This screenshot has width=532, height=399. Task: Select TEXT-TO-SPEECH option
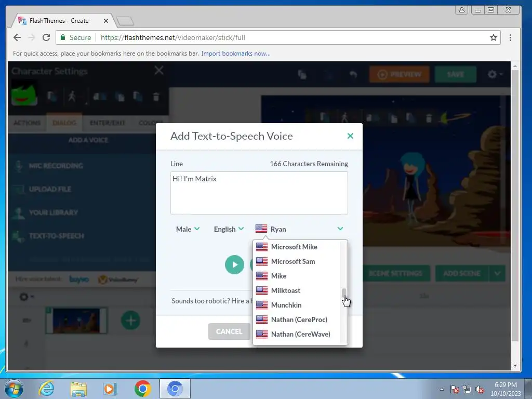tap(56, 236)
